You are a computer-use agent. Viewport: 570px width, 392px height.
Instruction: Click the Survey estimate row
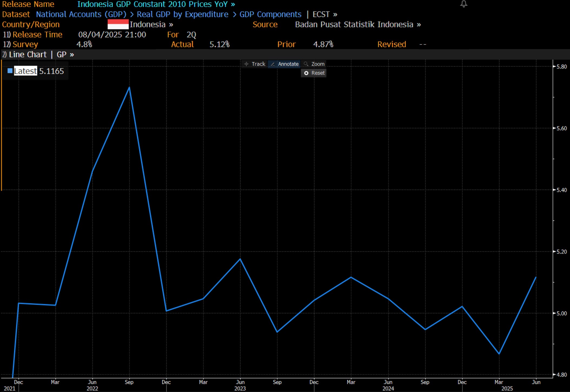pos(25,44)
